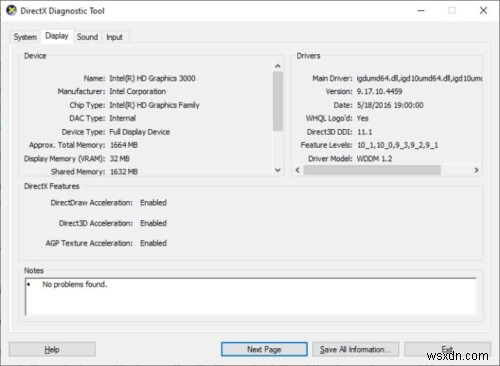500x366 pixels.
Task: Go to the Input tab
Action: [x=114, y=37]
